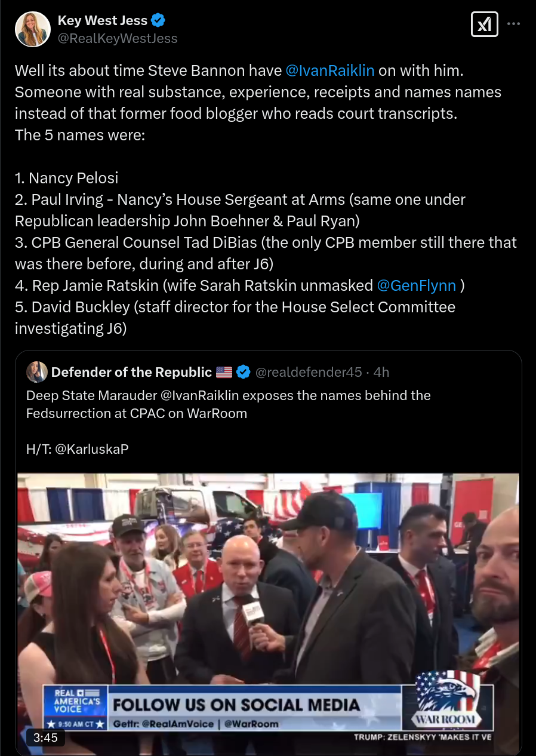Screen dimensions: 536x756
Task: Click the blue verified badge beside Key West Jess
Action: 158,20
